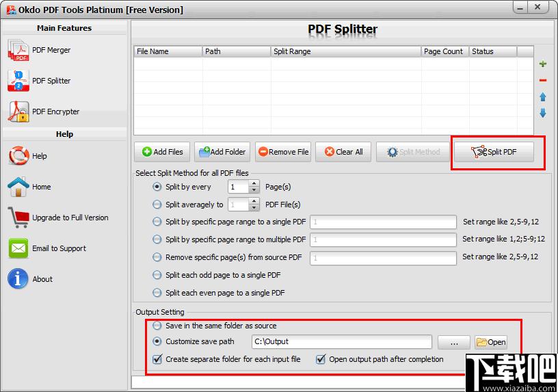The height and width of the screenshot is (392, 558).
Task: Click the Split by every pages number field
Action: (x=239, y=187)
